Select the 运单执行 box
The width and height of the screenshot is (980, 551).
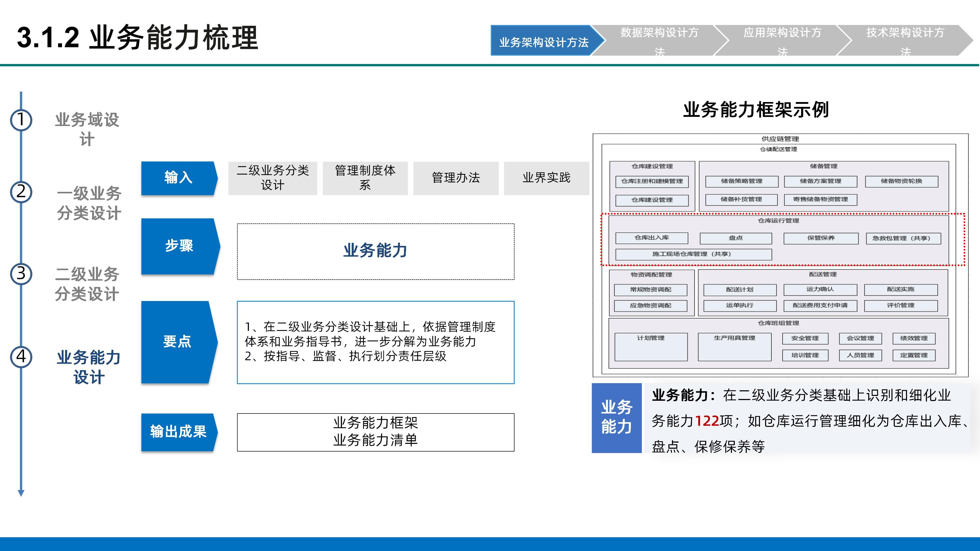[x=740, y=306]
